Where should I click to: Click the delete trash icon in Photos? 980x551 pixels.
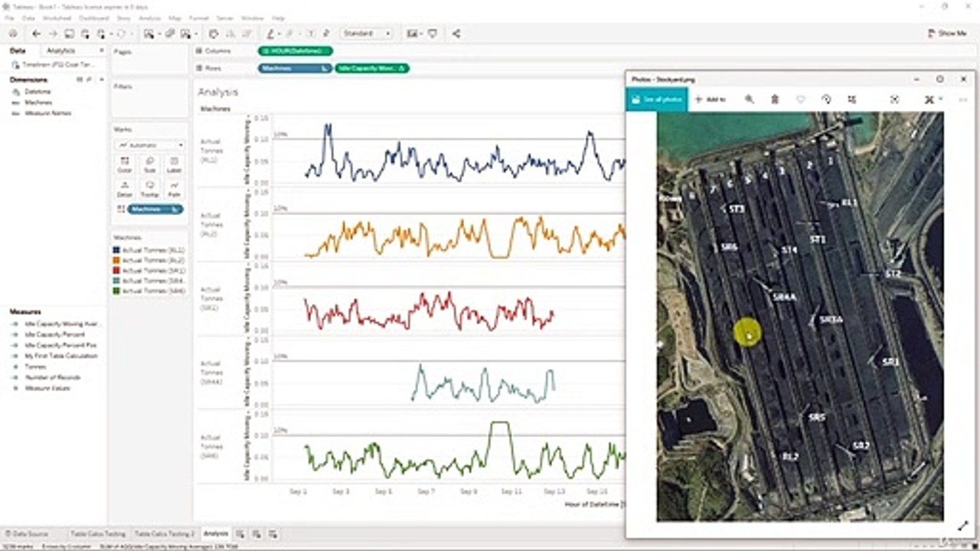(x=775, y=99)
